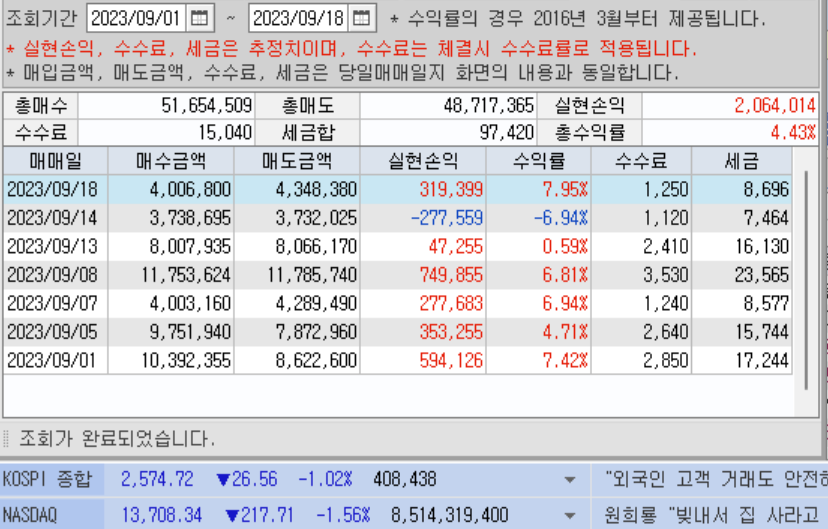
Task: Edit the end date field 2023/09/18
Action: pyautogui.click(x=298, y=18)
